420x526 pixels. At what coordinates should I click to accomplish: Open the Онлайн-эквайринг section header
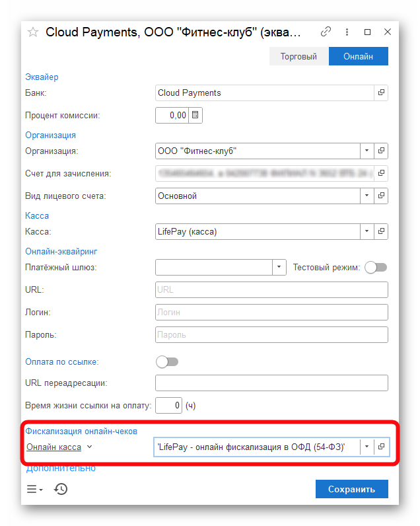point(61,251)
